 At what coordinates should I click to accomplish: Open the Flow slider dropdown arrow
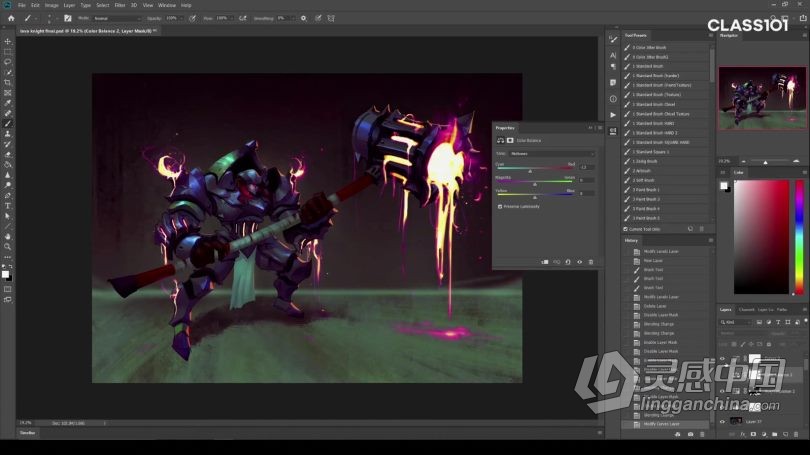click(232, 18)
